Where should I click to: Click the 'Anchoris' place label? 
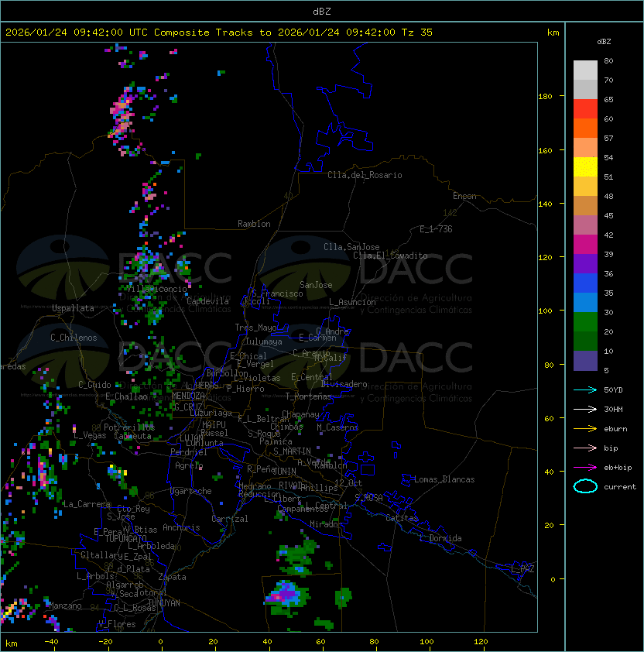(181, 527)
